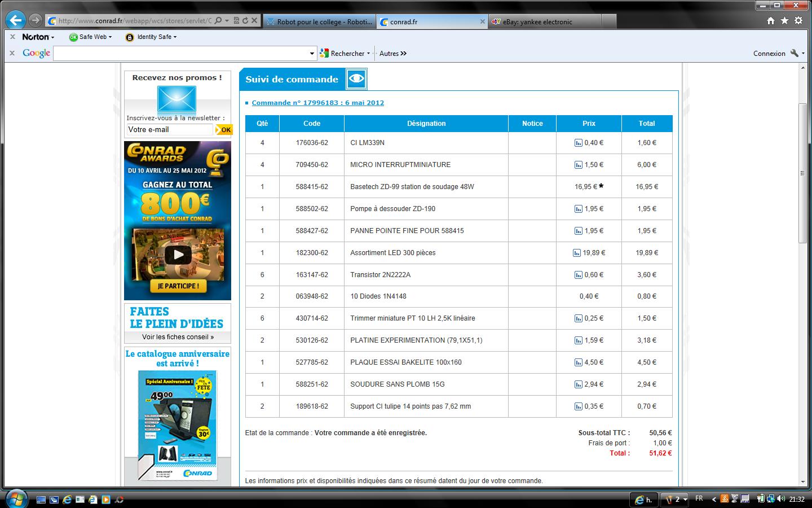Screen dimensions: 812x508
Task: Click the red Total 51,62 € amount
Action: [x=660, y=453]
